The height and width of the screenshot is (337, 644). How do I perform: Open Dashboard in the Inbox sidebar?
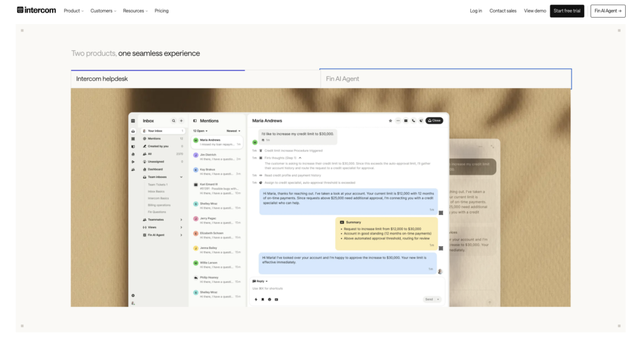[x=163, y=169]
